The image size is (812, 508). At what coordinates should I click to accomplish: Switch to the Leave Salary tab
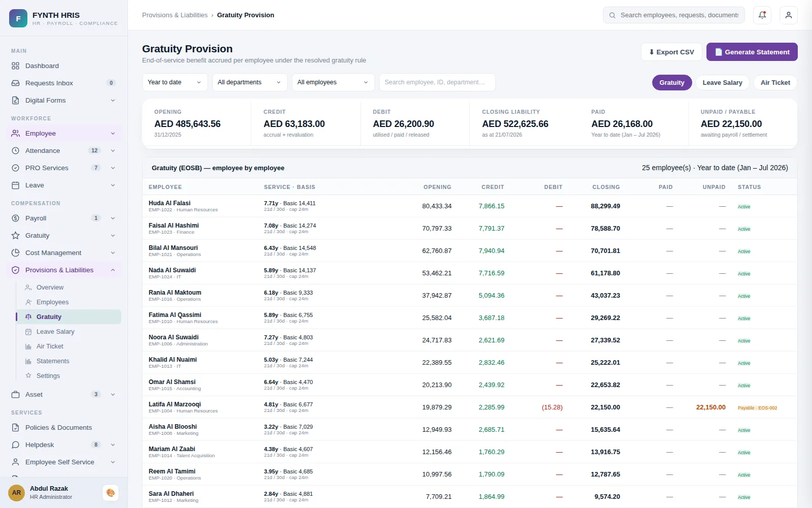point(723,83)
